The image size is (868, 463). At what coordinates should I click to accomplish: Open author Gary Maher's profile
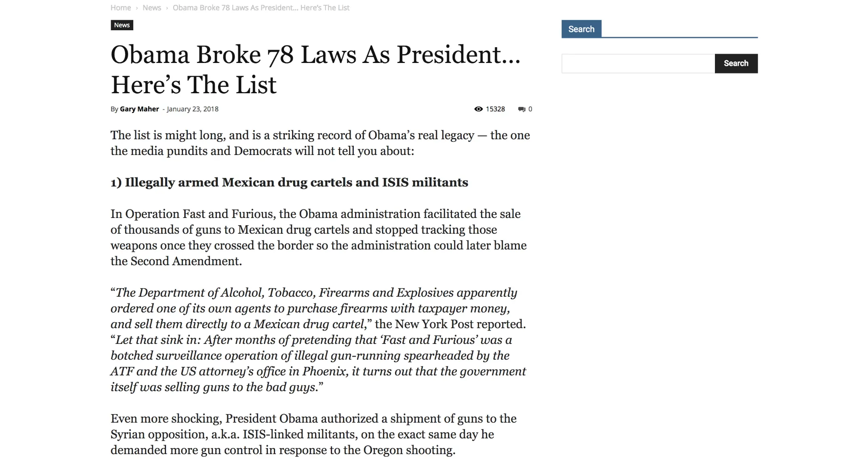pos(139,109)
